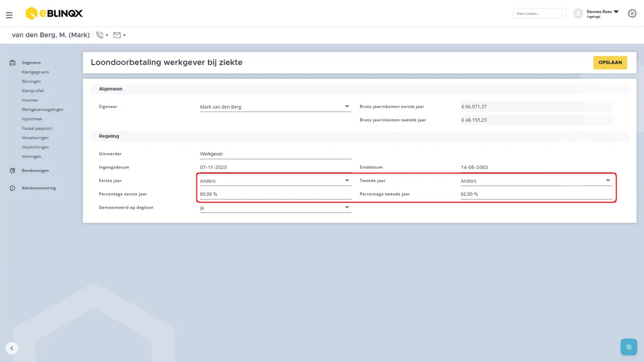
Task: Navigate to Klantprofiel
Action: point(33,91)
